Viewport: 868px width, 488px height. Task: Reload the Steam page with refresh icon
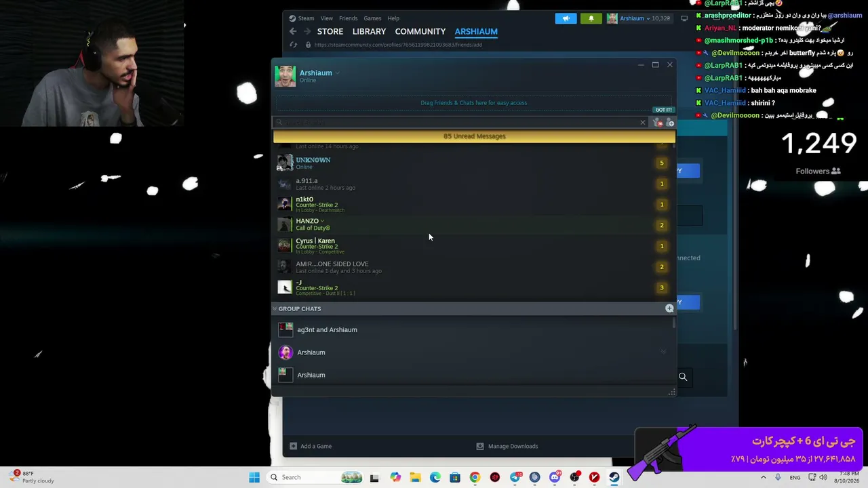pyautogui.click(x=293, y=45)
